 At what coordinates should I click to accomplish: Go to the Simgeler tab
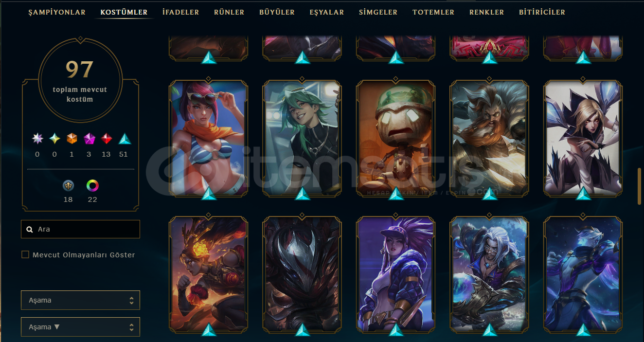coord(378,12)
